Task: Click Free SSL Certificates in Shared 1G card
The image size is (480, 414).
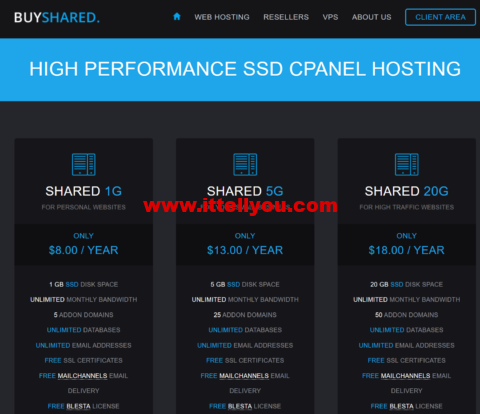Action: click(84, 360)
